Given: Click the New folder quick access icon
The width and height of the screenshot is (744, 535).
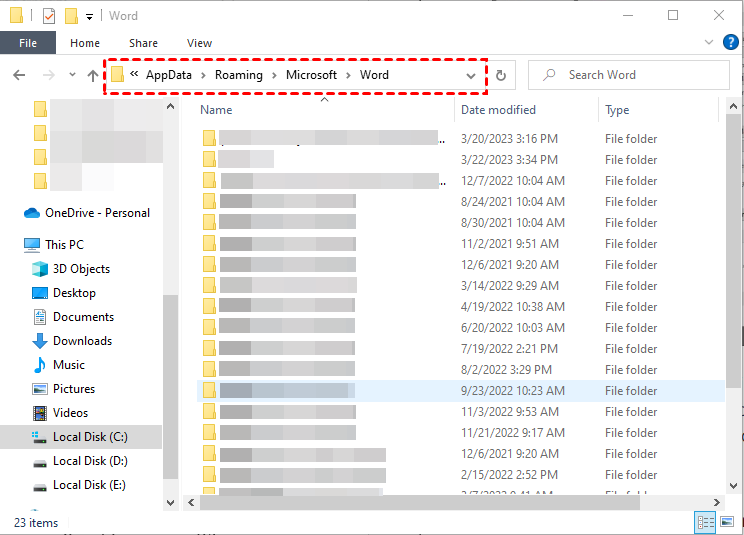Looking at the screenshot, I should point(71,16).
